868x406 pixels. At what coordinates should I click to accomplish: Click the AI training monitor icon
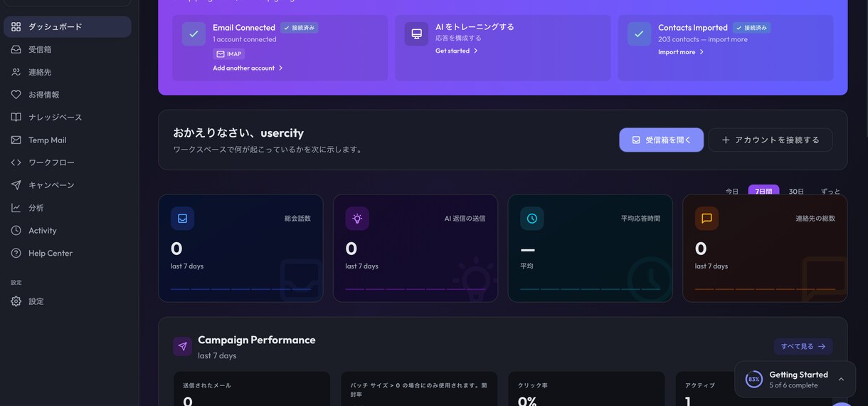pyautogui.click(x=416, y=34)
